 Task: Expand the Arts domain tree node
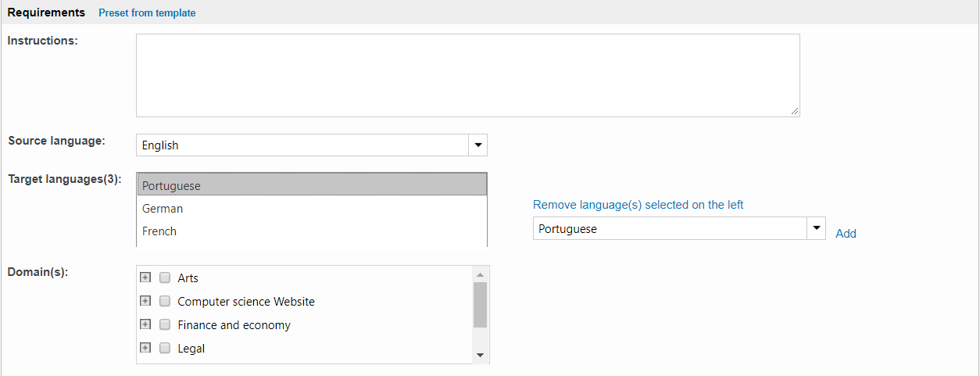[x=145, y=278]
